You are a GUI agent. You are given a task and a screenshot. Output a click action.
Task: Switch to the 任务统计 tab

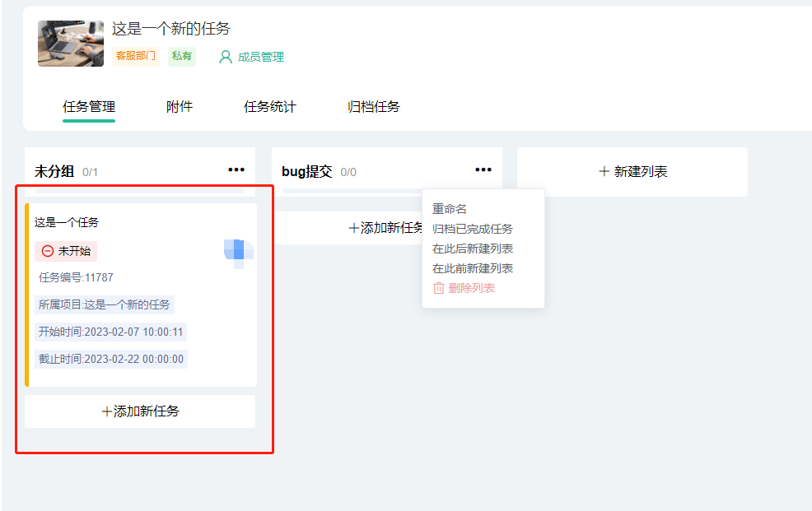pos(269,107)
